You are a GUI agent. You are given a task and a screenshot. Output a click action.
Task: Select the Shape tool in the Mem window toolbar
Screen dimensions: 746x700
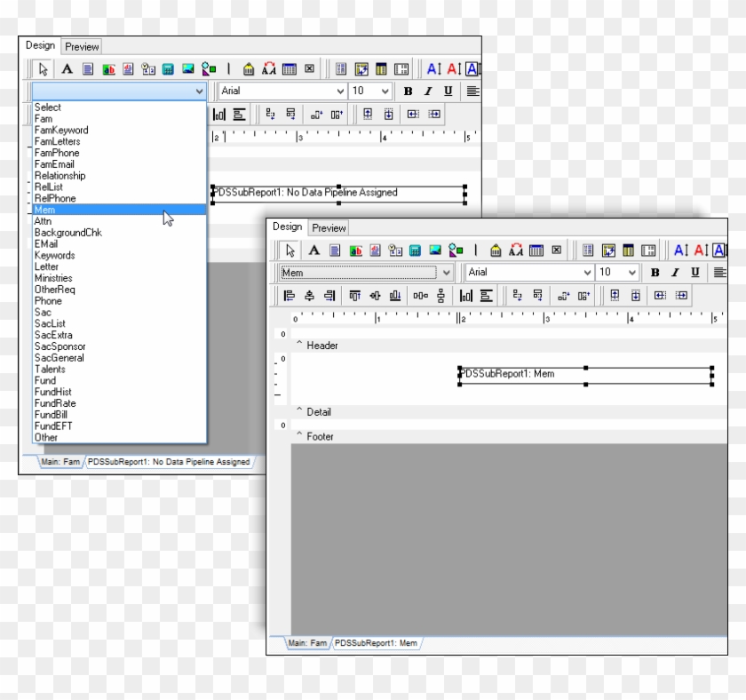click(x=456, y=251)
